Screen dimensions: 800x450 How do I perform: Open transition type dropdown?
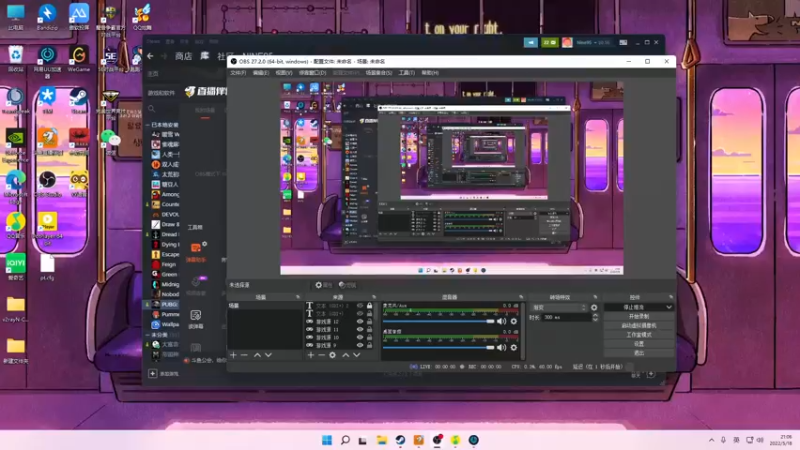click(x=559, y=308)
